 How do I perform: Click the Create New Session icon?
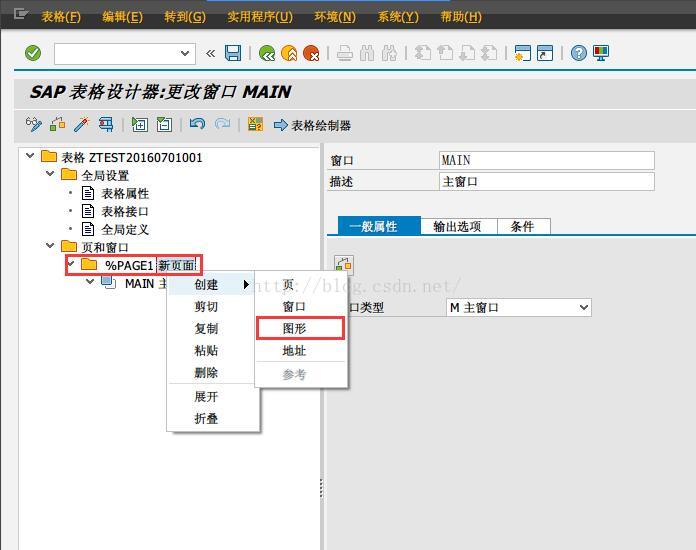click(522, 53)
